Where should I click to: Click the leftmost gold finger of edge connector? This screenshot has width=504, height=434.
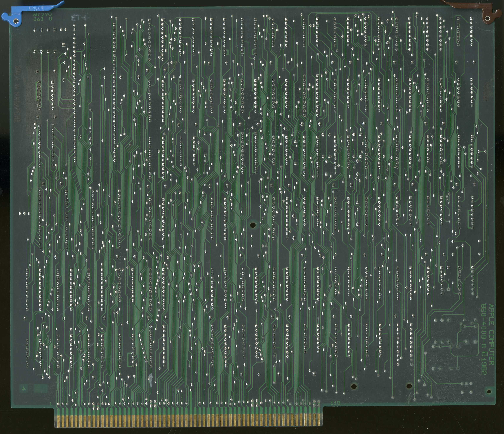[58, 421]
